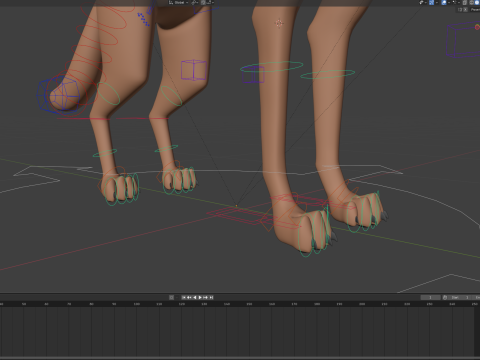Jump to the previous keyframe
Viewport: 480px width, 360px height.
click(189, 297)
